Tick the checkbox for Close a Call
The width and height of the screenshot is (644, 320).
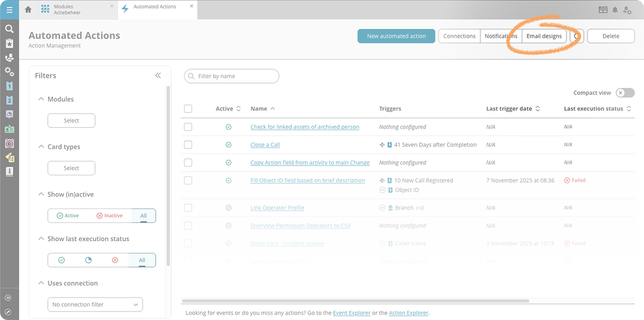click(x=188, y=145)
